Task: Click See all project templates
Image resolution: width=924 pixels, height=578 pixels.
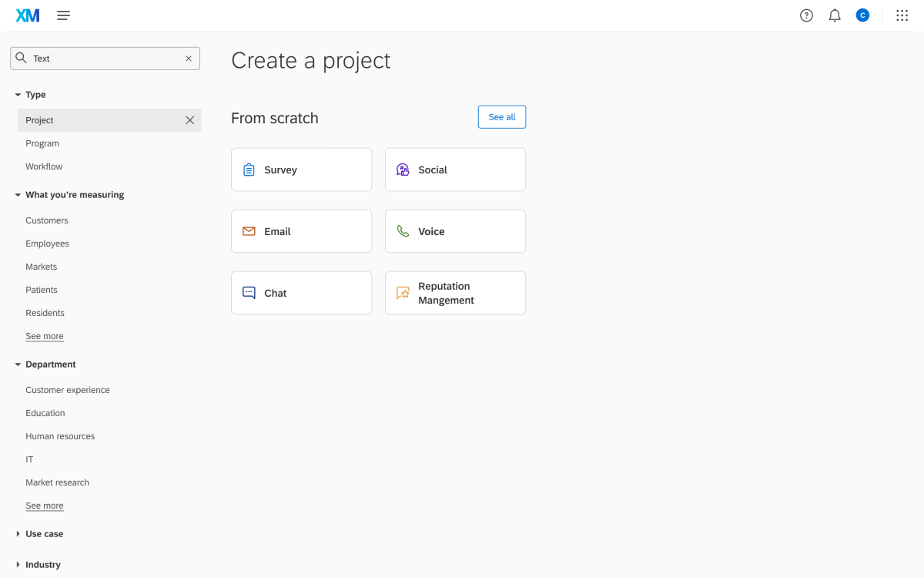Action: (x=501, y=116)
